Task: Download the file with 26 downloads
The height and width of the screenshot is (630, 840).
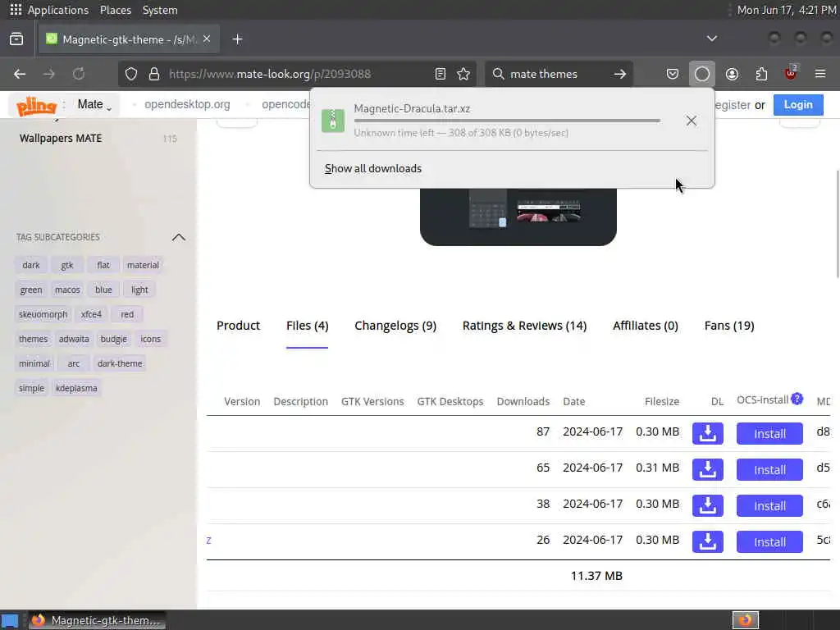Action: point(708,541)
